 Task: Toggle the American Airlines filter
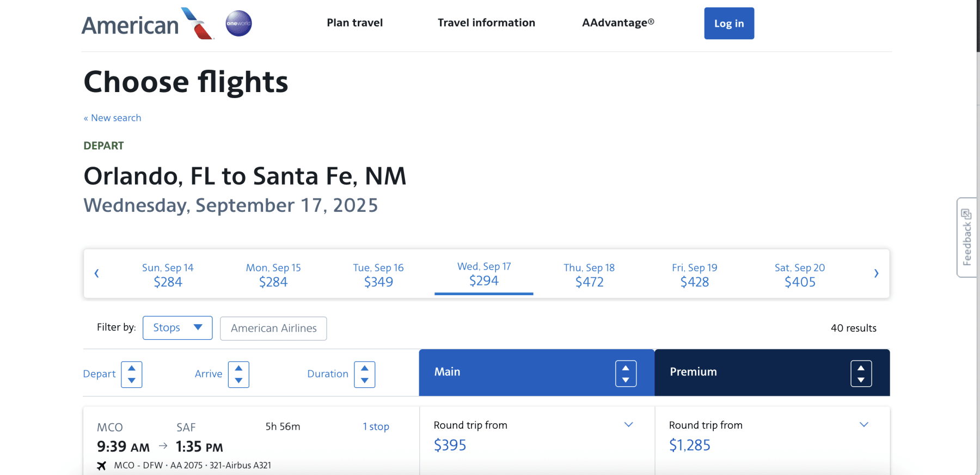273,328
